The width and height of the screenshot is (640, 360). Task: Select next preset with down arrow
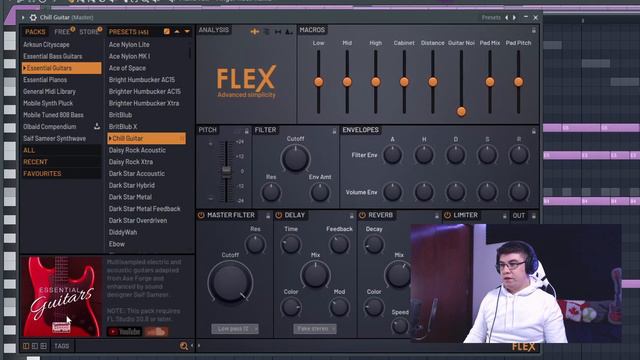pyautogui.click(x=187, y=31)
